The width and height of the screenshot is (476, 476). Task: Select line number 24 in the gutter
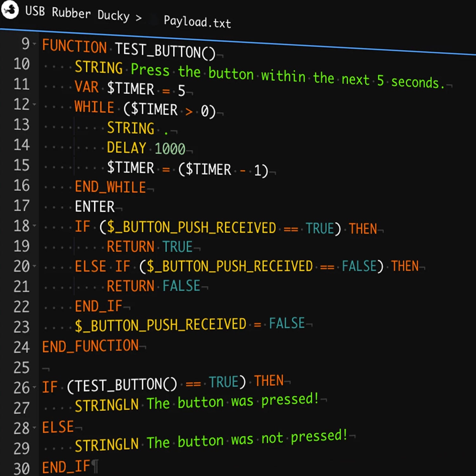21,347
